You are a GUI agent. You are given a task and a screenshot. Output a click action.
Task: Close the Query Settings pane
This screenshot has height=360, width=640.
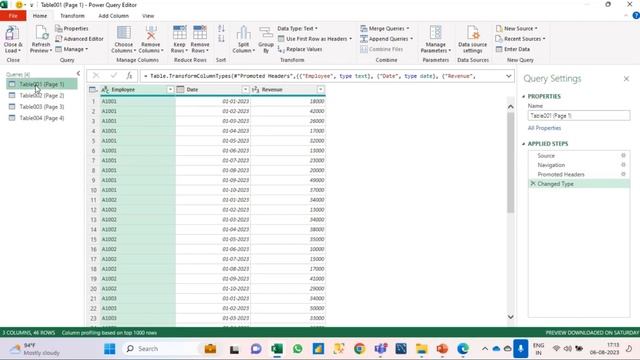[x=626, y=78]
